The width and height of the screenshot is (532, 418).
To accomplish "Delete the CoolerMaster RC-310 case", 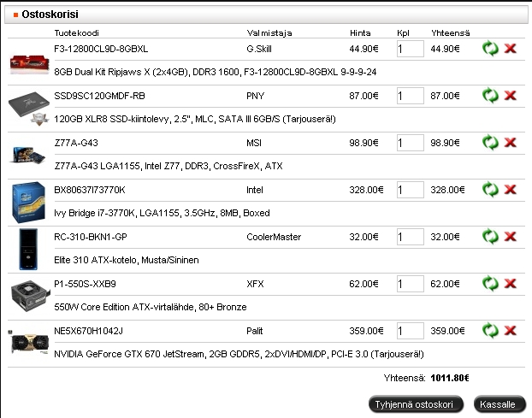I will point(511,237).
